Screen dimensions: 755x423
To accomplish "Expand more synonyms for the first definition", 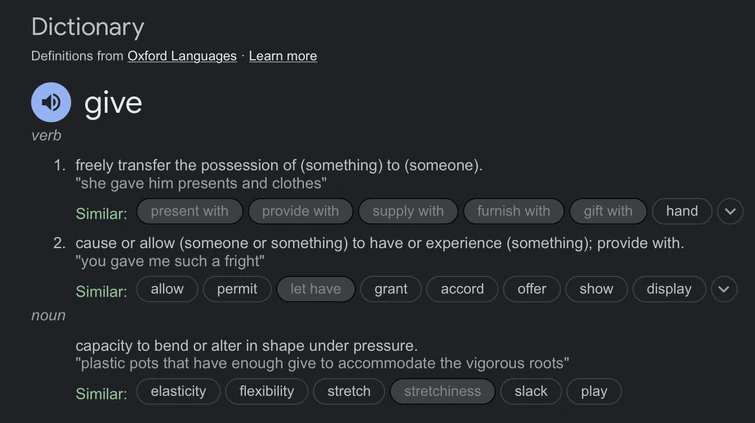I will [730, 211].
